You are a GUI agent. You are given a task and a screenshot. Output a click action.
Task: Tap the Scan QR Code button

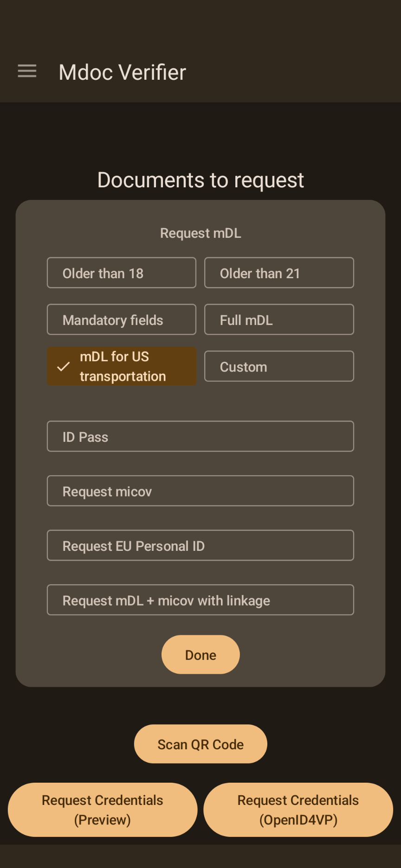pyautogui.click(x=200, y=744)
